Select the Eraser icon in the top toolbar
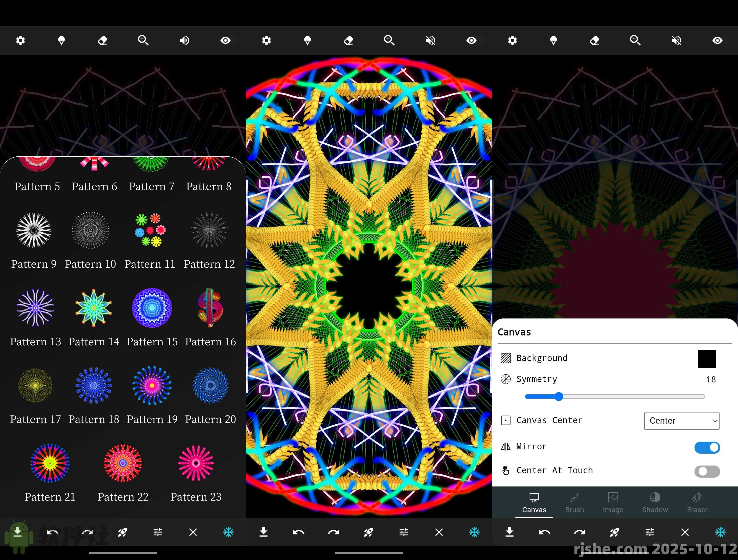Viewport: 738px width, 560px height. [x=102, y=40]
